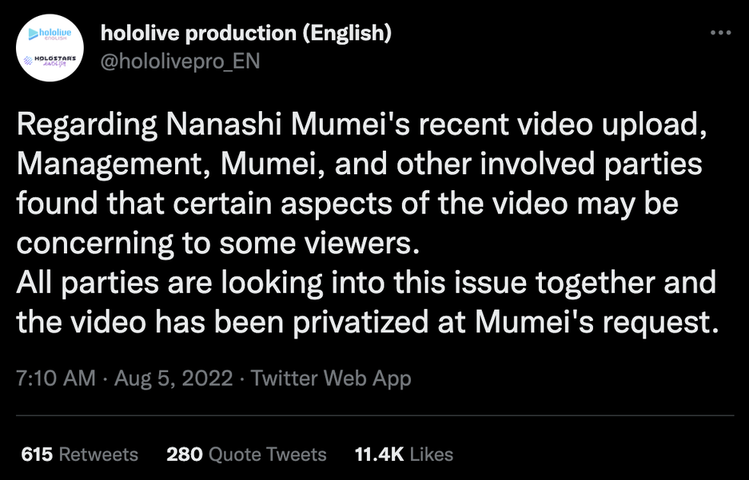Click the 615 retweet count number
The width and height of the screenshot is (749, 480).
click(x=36, y=454)
